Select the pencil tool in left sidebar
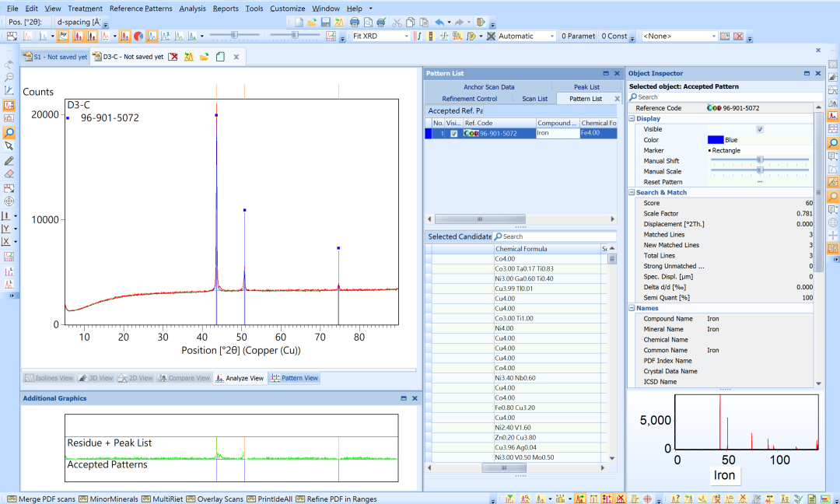The image size is (840, 504). coord(9,160)
